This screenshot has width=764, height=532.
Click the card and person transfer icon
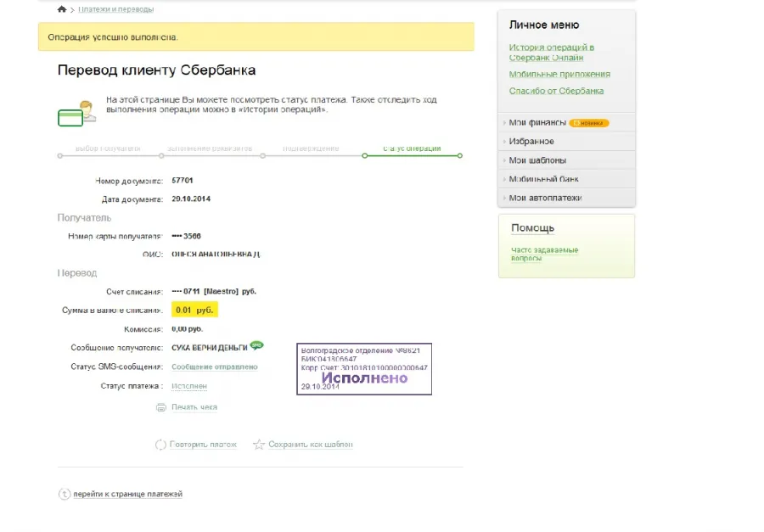76,114
